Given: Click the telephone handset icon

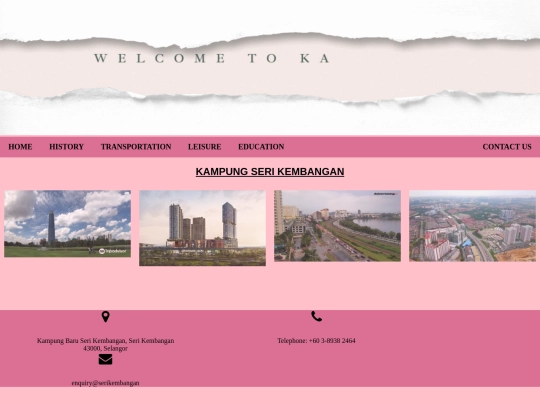Looking at the screenshot, I should [316, 316].
